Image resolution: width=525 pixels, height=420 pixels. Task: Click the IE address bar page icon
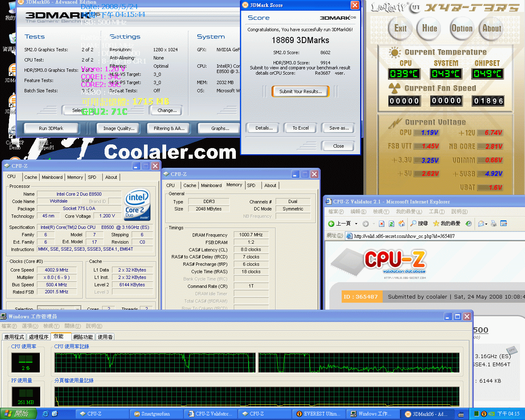349,236
